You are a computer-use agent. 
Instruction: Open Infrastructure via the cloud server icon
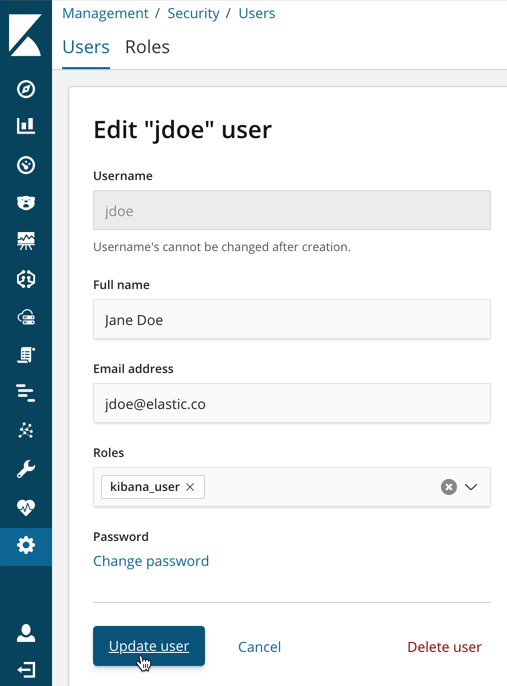point(26,317)
